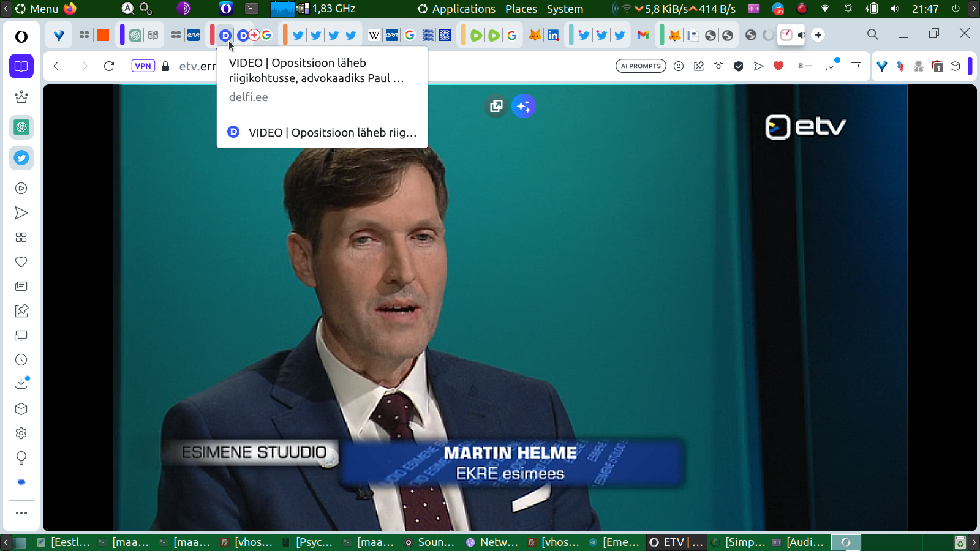Image resolution: width=980 pixels, height=551 pixels.
Task: Open the Twitter sidebar panel
Action: coord(21,158)
